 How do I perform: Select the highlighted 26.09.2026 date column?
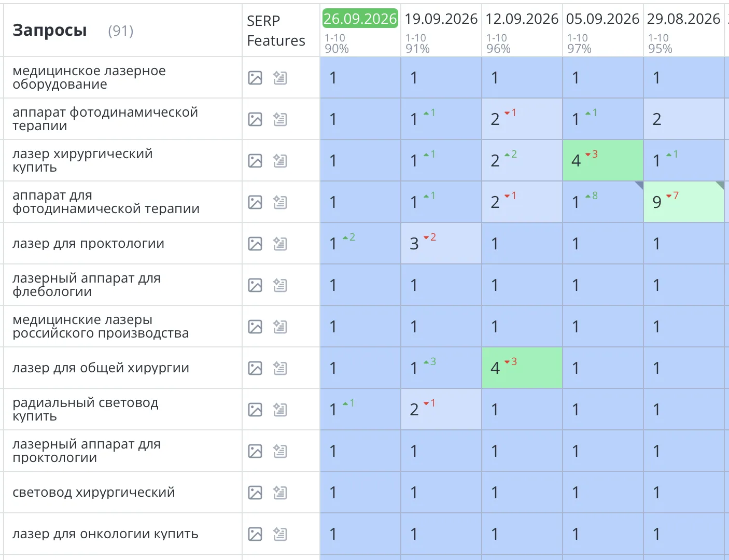[x=360, y=19]
